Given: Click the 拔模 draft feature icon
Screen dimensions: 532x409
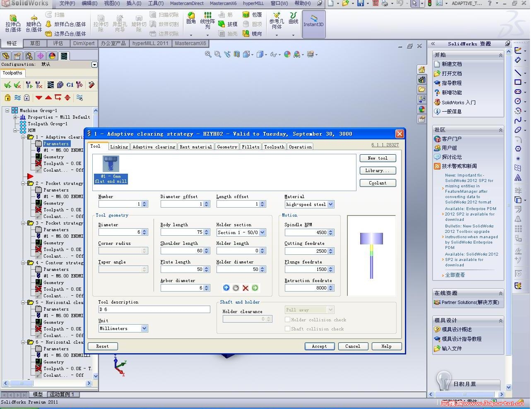Looking at the screenshot, I should coord(228,24).
